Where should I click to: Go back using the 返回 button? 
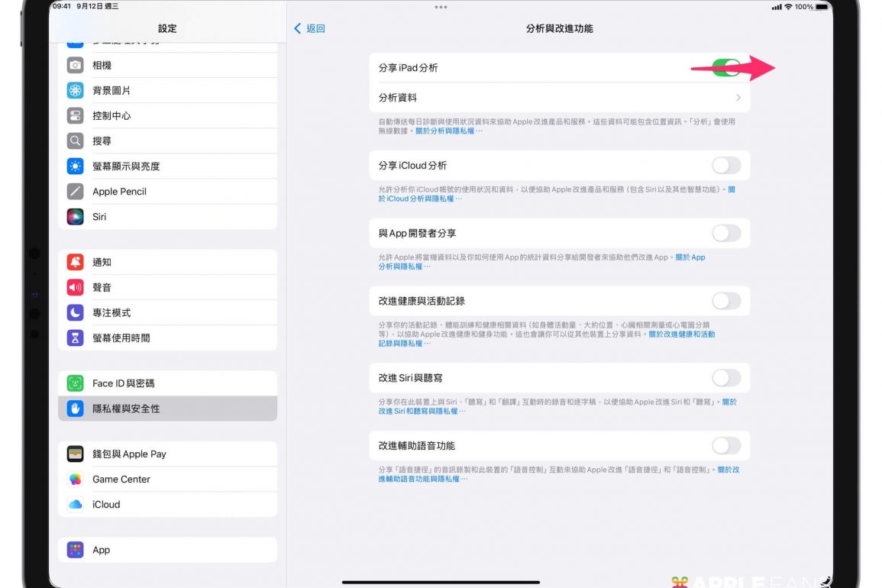tap(310, 28)
